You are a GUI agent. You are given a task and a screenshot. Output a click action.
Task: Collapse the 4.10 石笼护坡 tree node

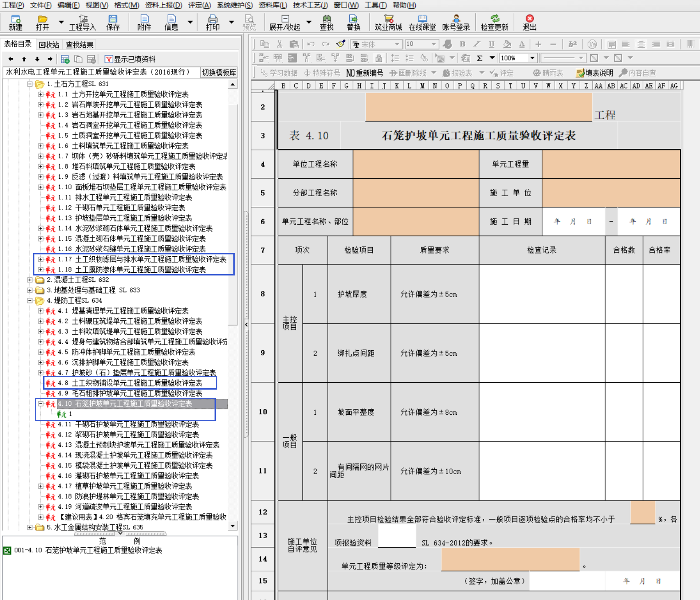tap(41, 404)
